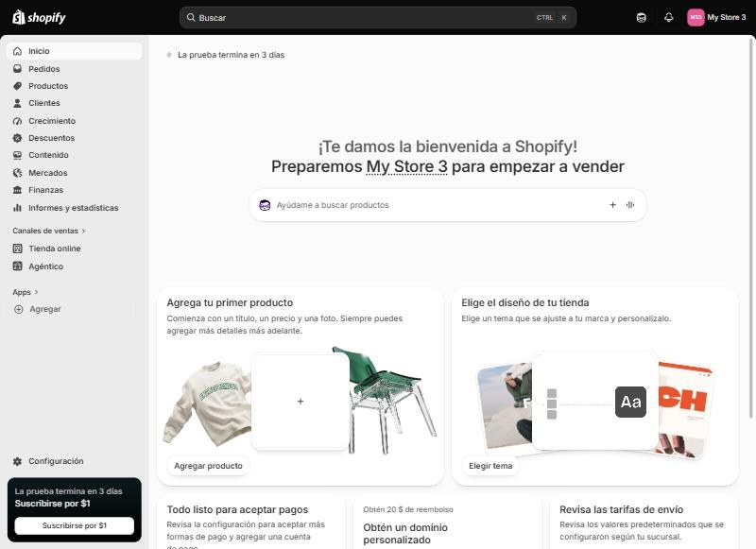Screen dimensions: 756x549
Task: Type in Ayúdame a buscar productos field
Action: point(447,205)
